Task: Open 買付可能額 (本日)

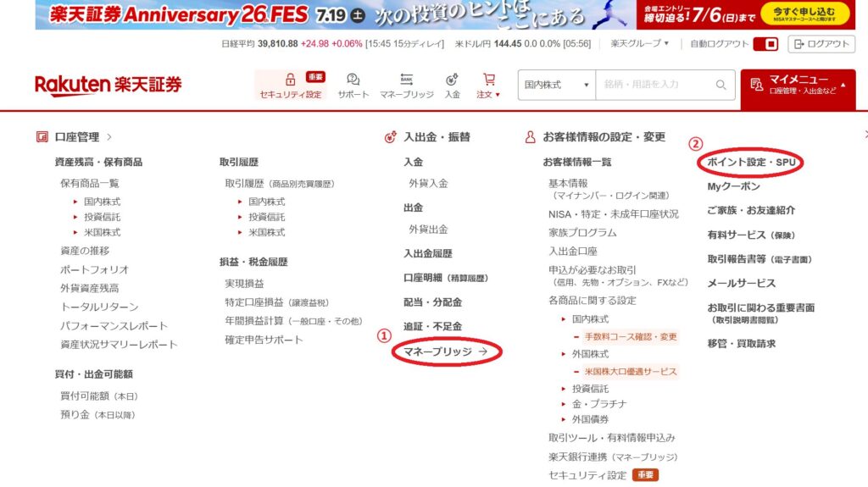Action: coord(99,396)
